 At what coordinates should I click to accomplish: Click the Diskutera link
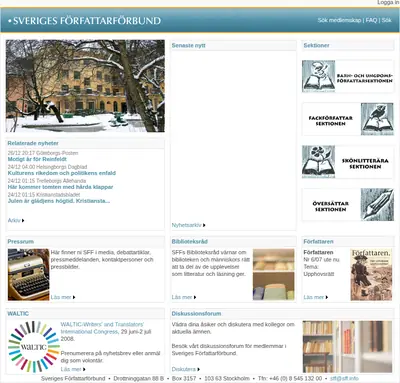(186, 369)
